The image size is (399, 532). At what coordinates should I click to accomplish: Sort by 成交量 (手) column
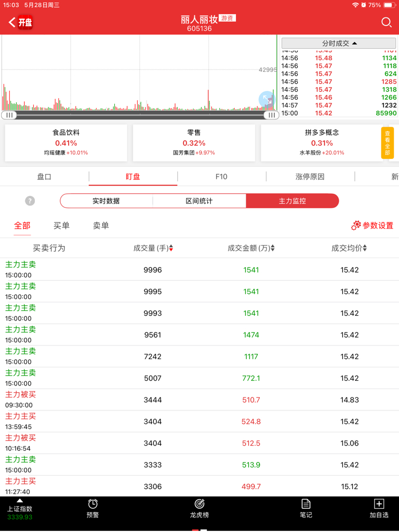(153, 248)
